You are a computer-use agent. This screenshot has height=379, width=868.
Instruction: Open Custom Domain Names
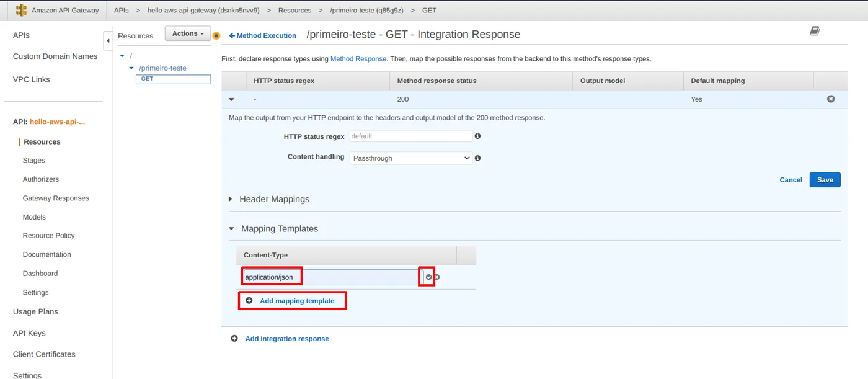[55, 56]
